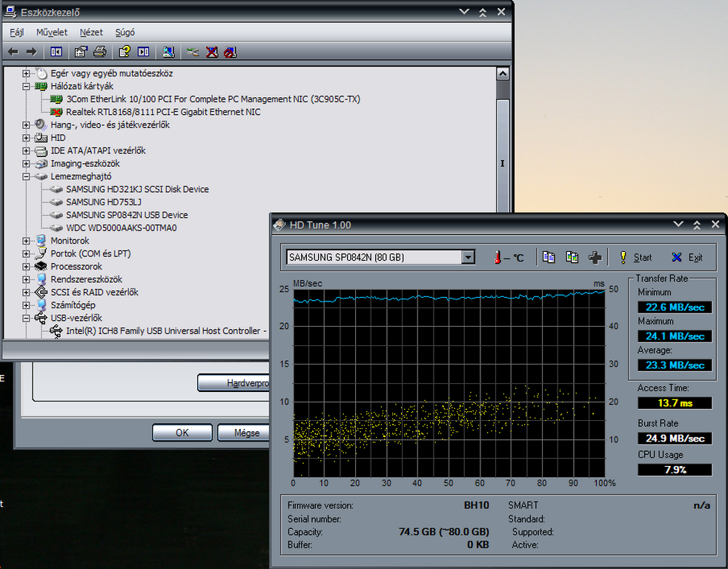Click the Mégse cancel button
Viewport: 728px width, 569px height.
(x=244, y=433)
